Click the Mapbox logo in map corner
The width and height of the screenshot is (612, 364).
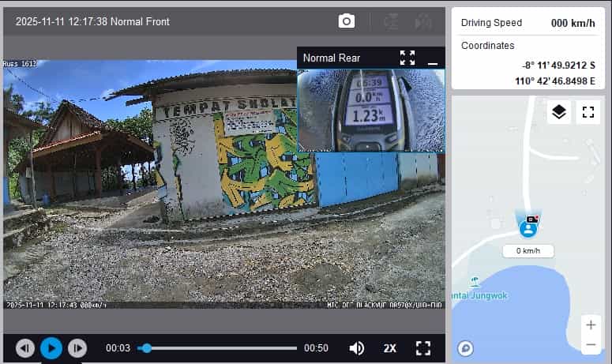[466, 348]
